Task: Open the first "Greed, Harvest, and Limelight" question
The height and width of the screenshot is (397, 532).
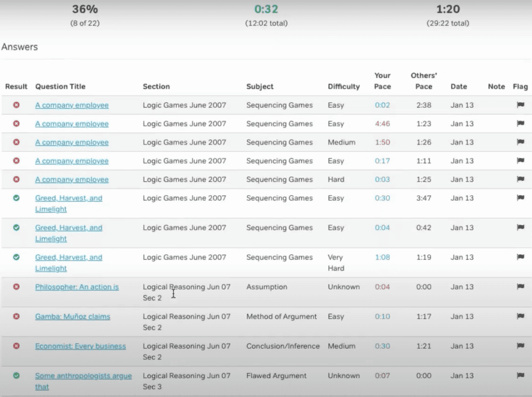Action: 69,198
